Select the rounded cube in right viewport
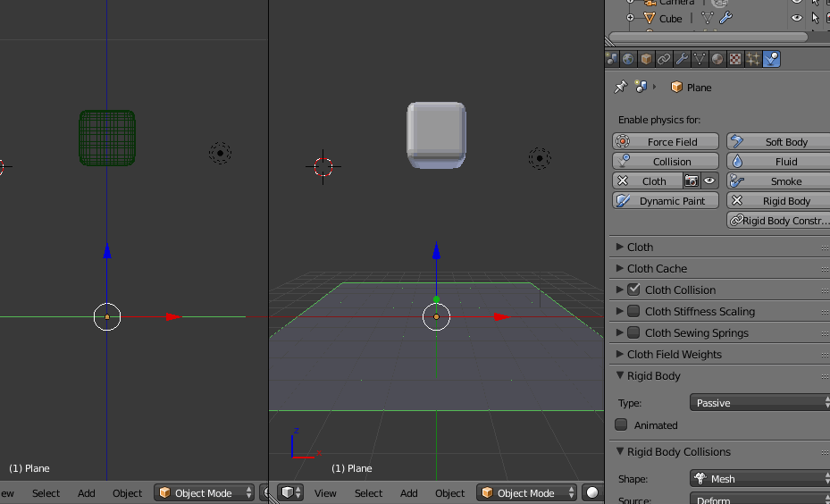830x504 pixels. 436,136
